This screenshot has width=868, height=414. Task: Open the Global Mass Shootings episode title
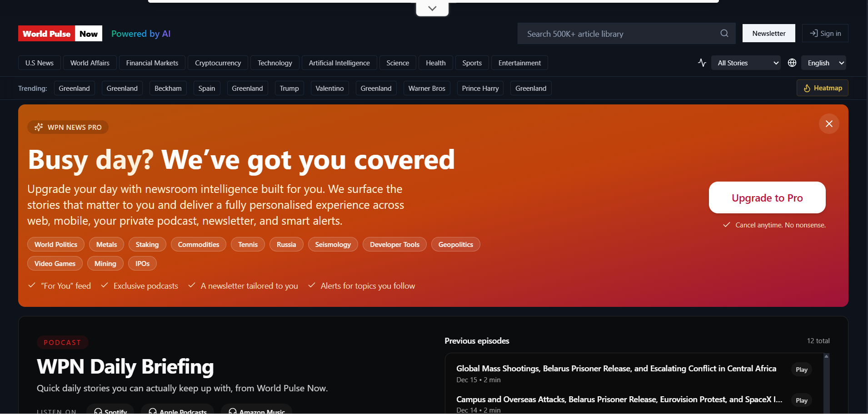click(x=616, y=369)
